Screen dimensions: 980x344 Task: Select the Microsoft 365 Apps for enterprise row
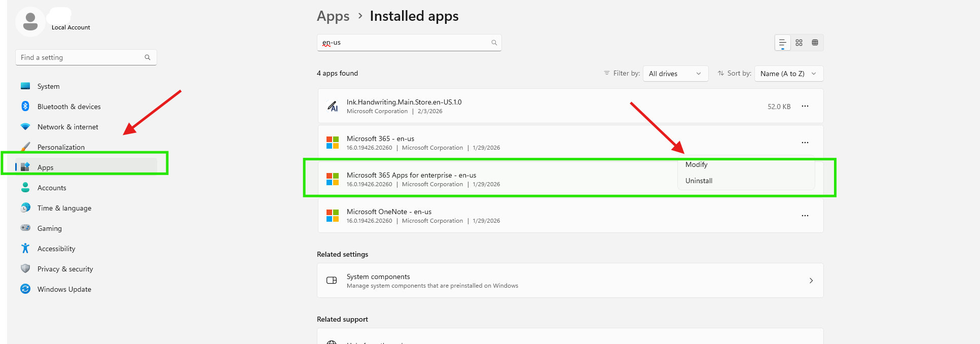point(570,179)
